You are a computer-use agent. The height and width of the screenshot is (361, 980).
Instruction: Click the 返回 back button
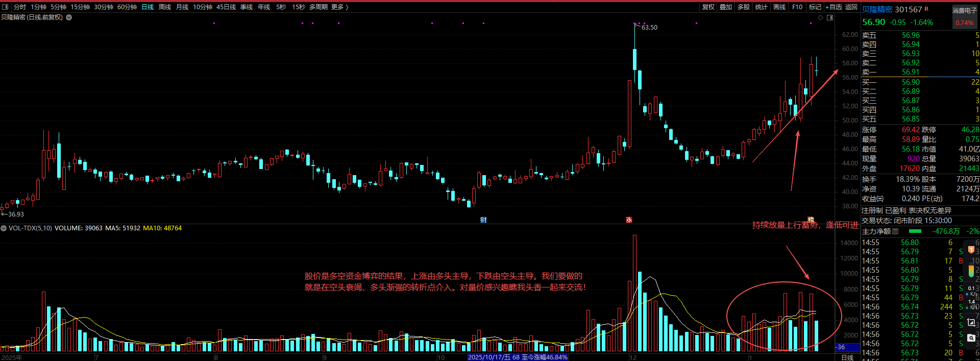pyautogui.click(x=851, y=7)
